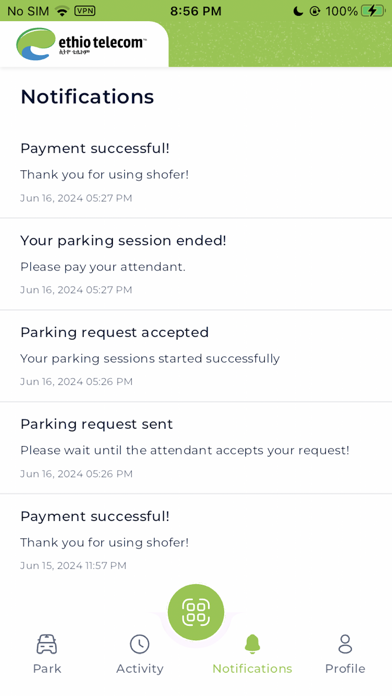Select the Park tab label

(x=47, y=668)
